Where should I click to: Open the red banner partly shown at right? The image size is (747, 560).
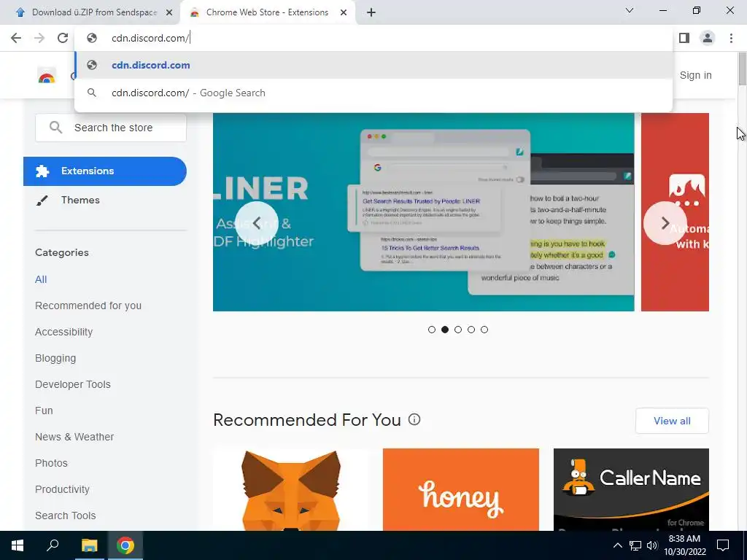675,212
